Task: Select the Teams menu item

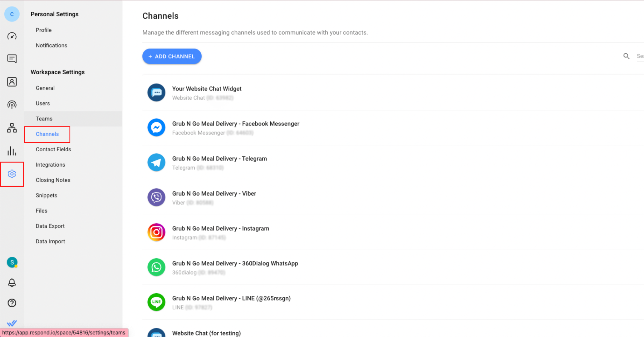Action: [x=44, y=118]
